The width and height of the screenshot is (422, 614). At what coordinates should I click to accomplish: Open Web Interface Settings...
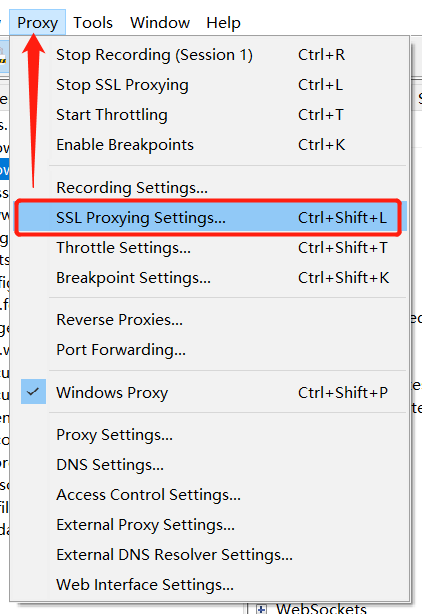coord(210,585)
